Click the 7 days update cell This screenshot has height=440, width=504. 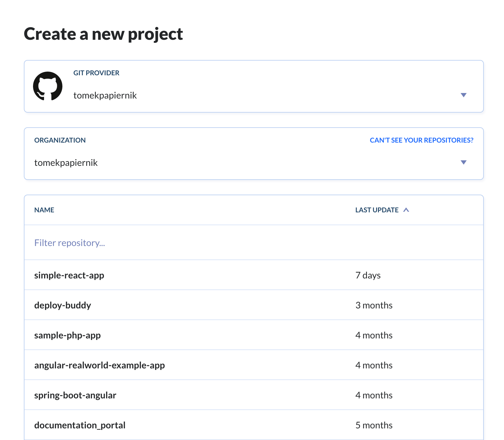tap(368, 275)
